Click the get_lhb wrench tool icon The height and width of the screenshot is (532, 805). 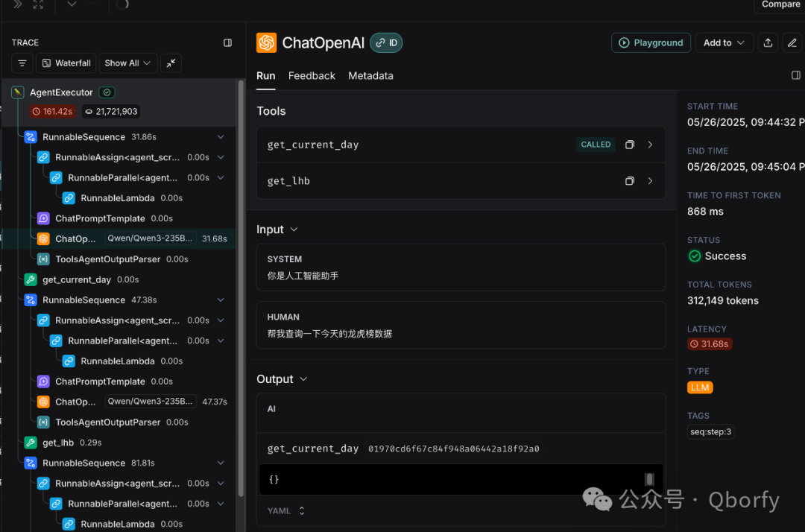(31, 443)
